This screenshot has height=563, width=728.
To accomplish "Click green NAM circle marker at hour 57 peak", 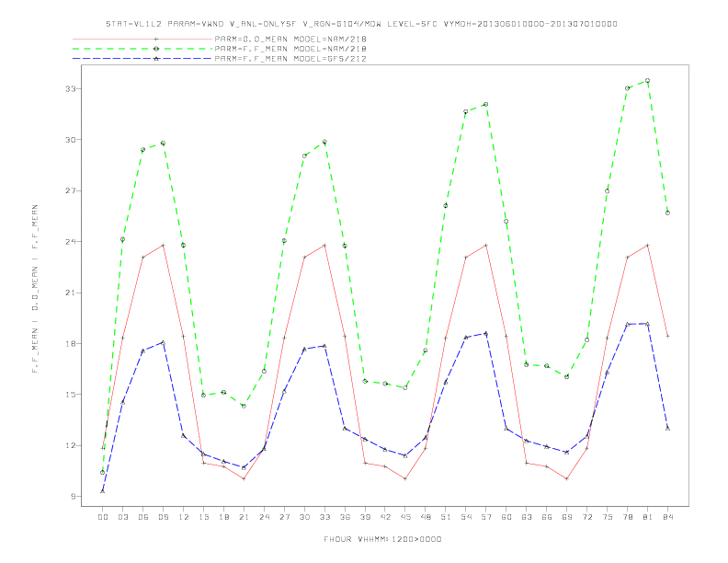I will 486,105.
